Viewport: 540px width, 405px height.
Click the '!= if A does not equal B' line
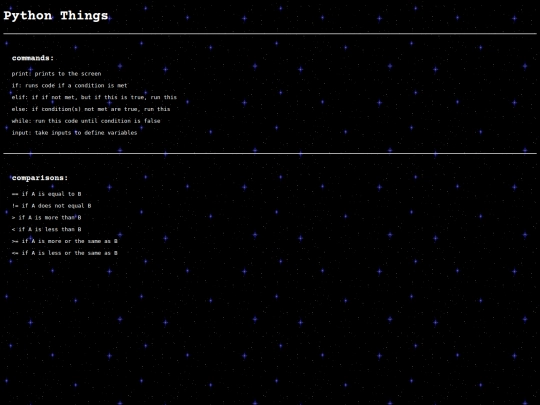coord(51,206)
